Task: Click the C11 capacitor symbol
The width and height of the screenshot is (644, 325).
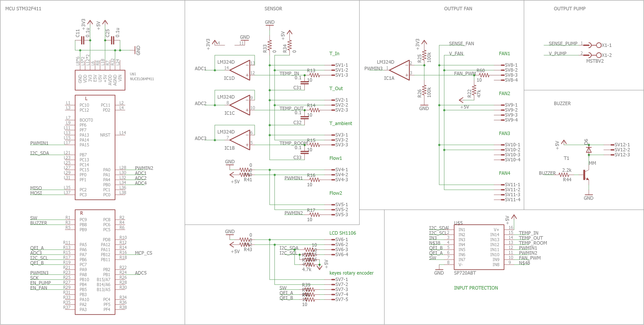Action: click(82, 40)
